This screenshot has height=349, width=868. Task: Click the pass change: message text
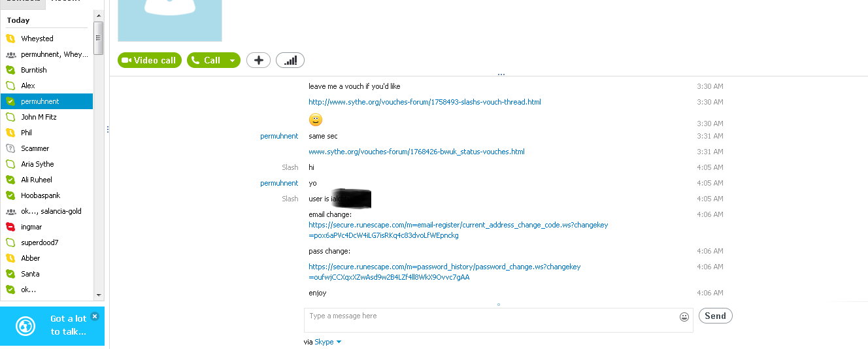pyautogui.click(x=329, y=251)
